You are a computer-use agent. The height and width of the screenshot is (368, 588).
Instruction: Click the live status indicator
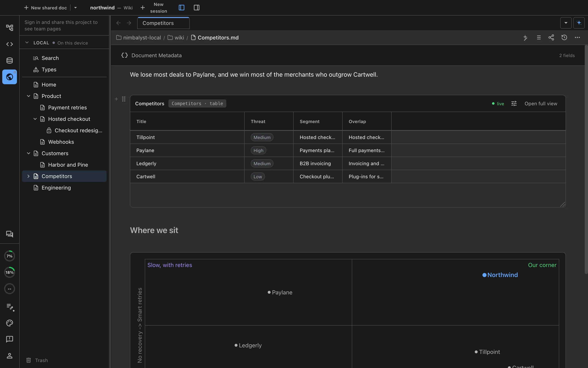pyautogui.click(x=498, y=104)
